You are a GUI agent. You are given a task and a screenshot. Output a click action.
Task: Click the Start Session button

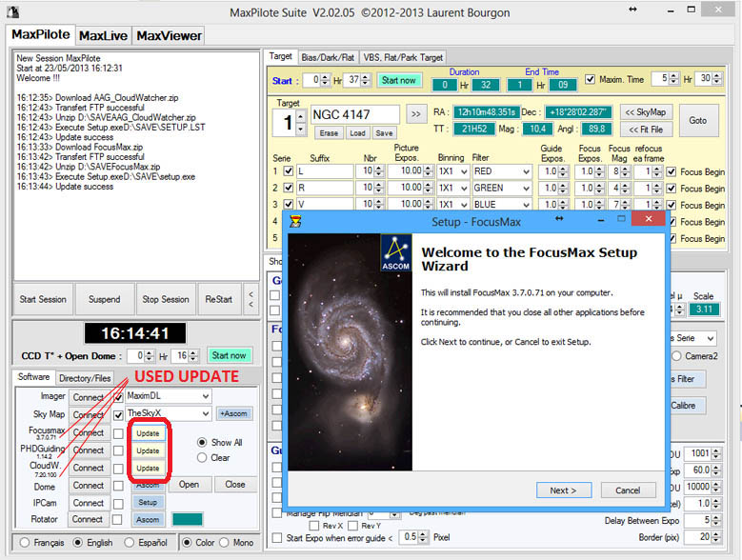pos(43,299)
